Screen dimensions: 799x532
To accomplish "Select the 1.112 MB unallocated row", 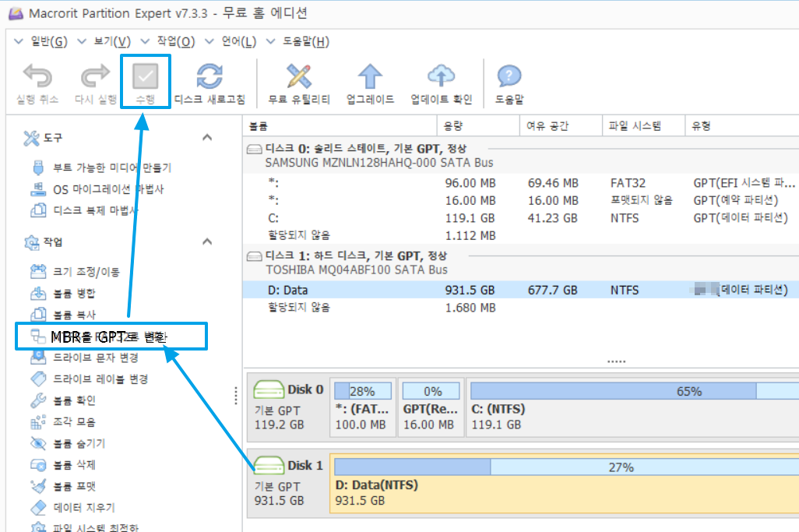I will [x=521, y=235].
